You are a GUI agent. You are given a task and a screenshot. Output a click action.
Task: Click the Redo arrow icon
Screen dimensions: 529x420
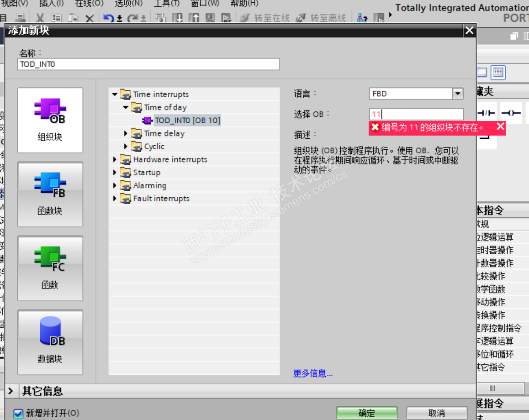coord(132,18)
